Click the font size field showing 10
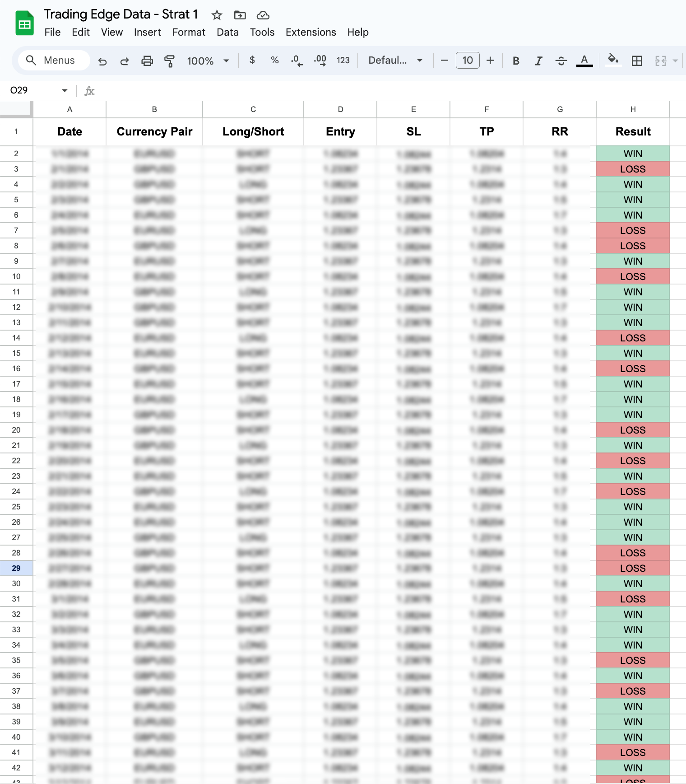 (468, 61)
